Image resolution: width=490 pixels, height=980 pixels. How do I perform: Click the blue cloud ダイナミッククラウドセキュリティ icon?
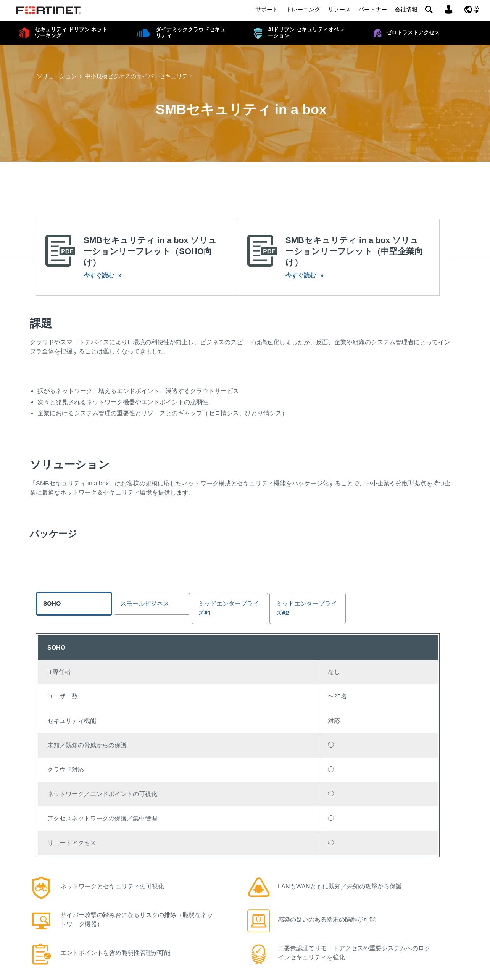click(143, 33)
